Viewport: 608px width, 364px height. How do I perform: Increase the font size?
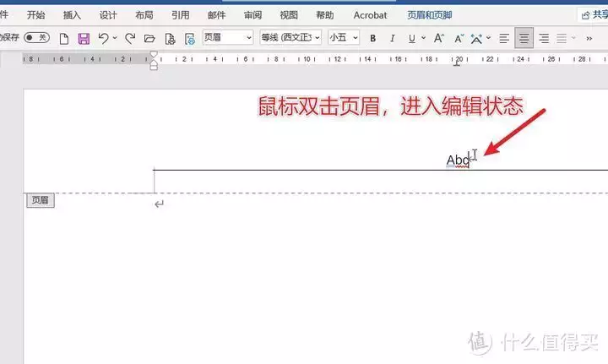pos(438,38)
